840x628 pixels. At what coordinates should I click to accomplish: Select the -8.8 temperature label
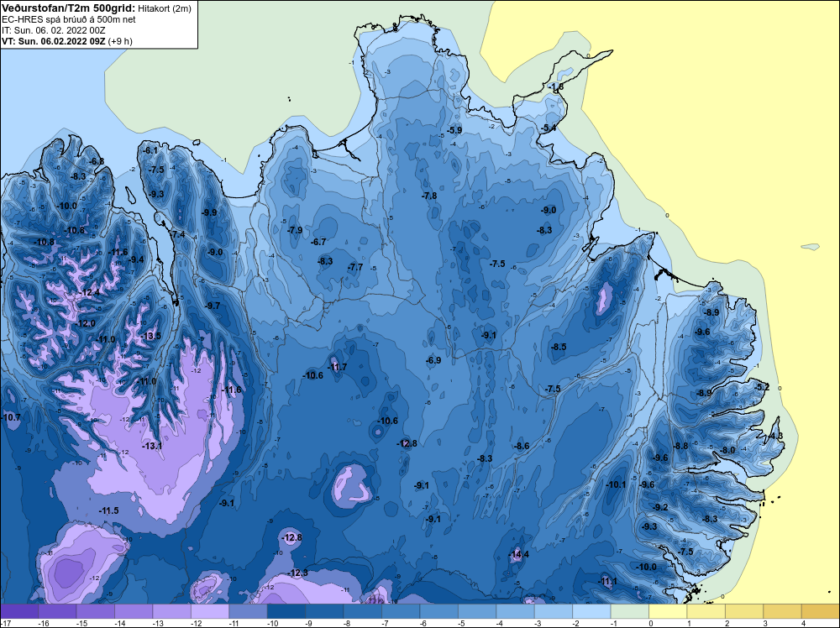[680, 446]
